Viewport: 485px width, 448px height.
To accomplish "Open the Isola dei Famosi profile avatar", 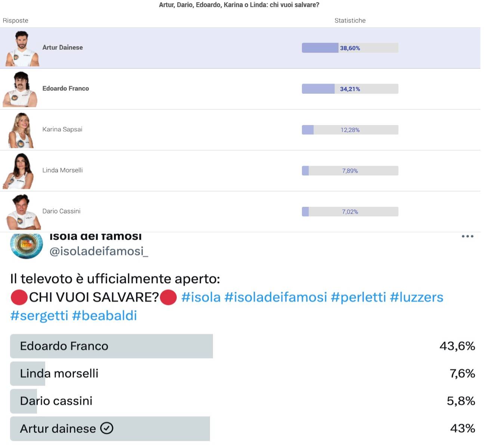I will (26, 246).
